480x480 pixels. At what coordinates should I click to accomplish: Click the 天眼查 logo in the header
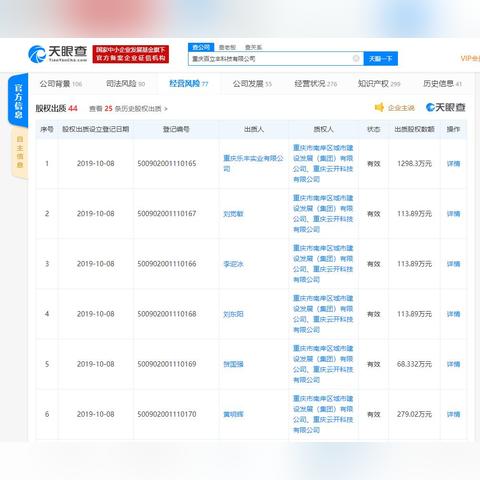[x=57, y=54]
